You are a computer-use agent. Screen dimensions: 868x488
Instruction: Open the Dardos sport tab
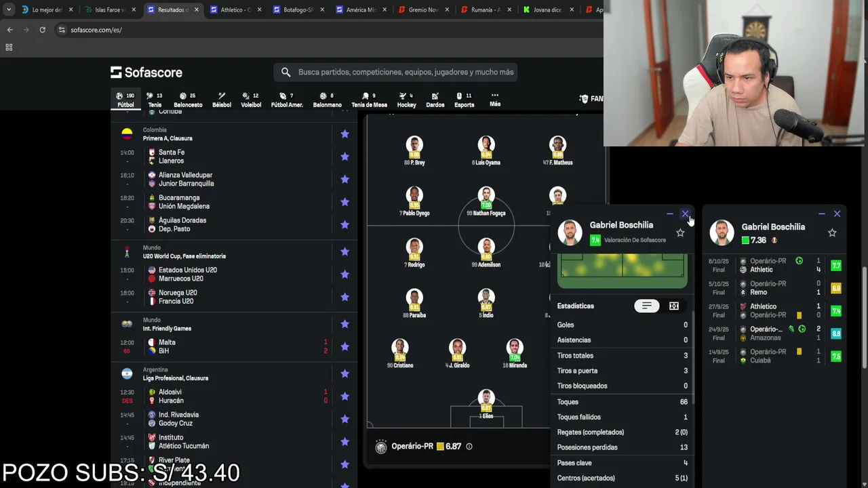coord(435,100)
